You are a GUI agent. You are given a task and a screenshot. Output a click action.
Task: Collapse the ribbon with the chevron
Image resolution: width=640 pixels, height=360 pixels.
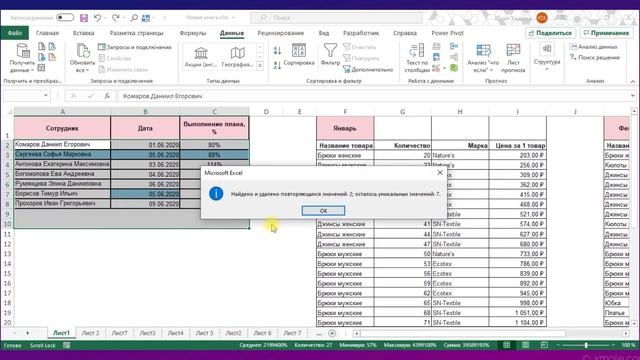point(633,82)
